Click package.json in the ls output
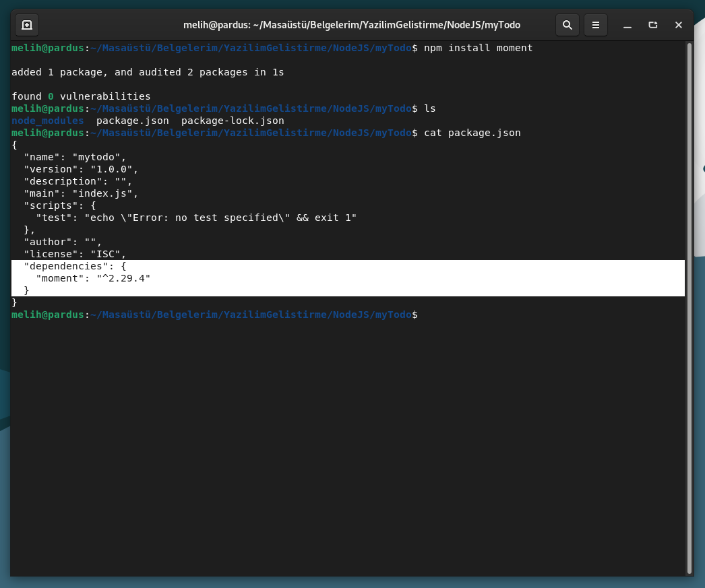This screenshot has width=705, height=588. tap(133, 121)
